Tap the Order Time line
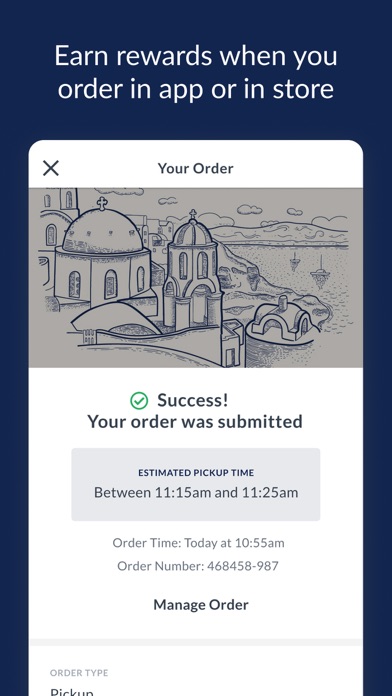The width and height of the screenshot is (392, 696). (198, 543)
